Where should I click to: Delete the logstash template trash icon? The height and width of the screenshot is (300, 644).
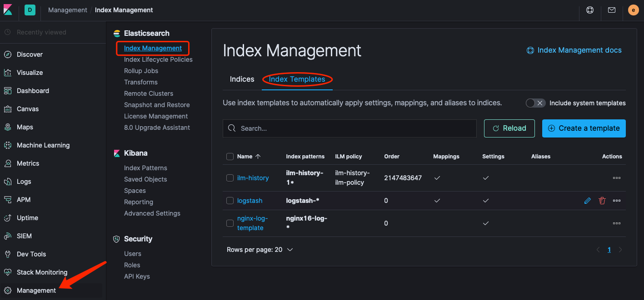pyautogui.click(x=602, y=201)
